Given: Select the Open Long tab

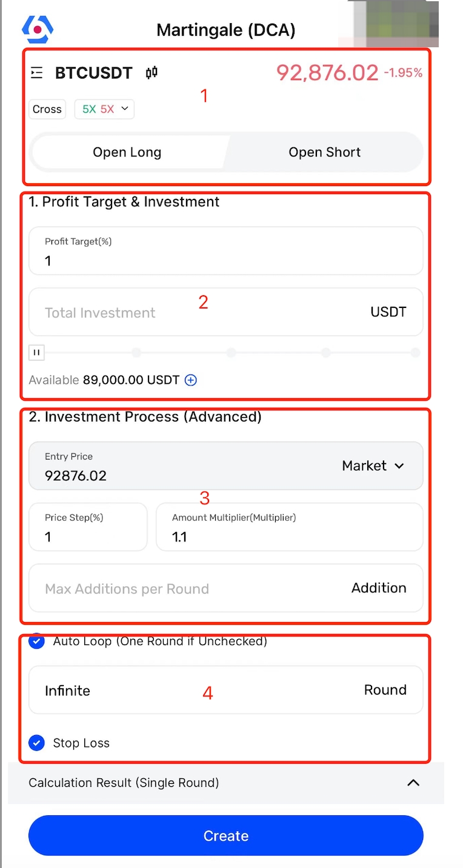Looking at the screenshot, I should pos(127,152).
